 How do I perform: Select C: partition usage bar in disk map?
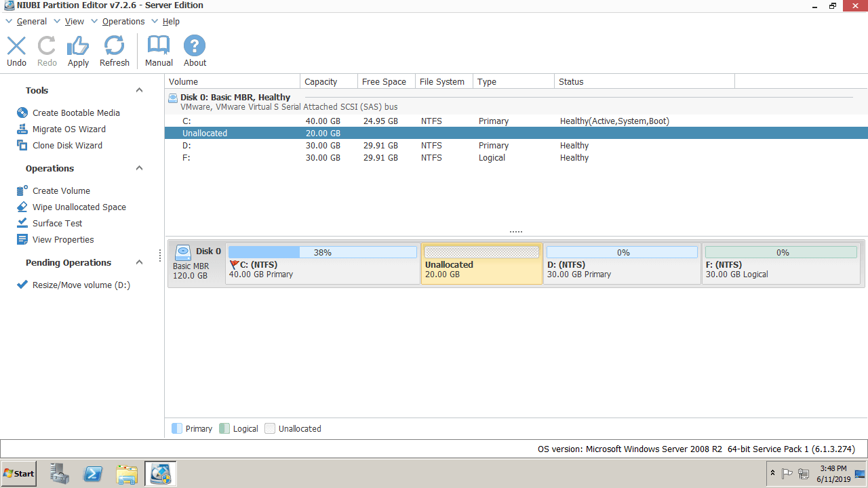[323, 252]
